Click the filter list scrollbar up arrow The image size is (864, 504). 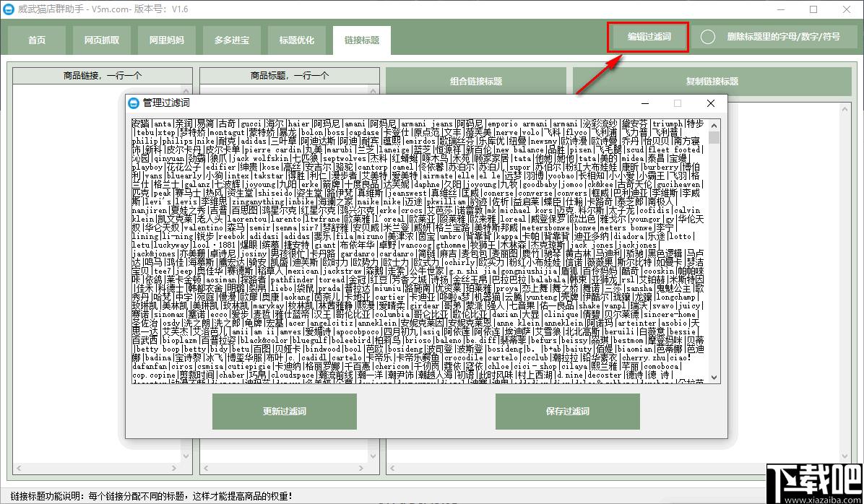point(714,124)
